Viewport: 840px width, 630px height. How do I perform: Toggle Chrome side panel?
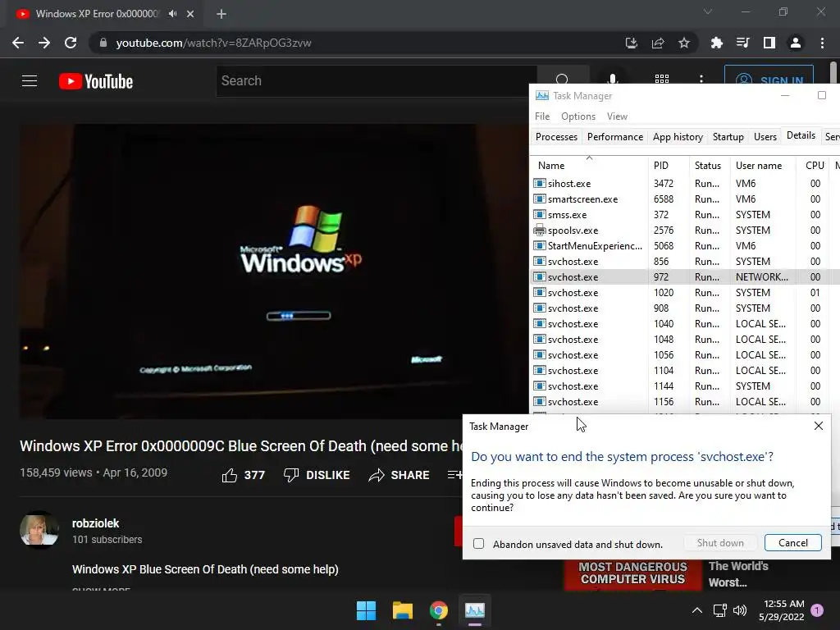coord(769,43)
